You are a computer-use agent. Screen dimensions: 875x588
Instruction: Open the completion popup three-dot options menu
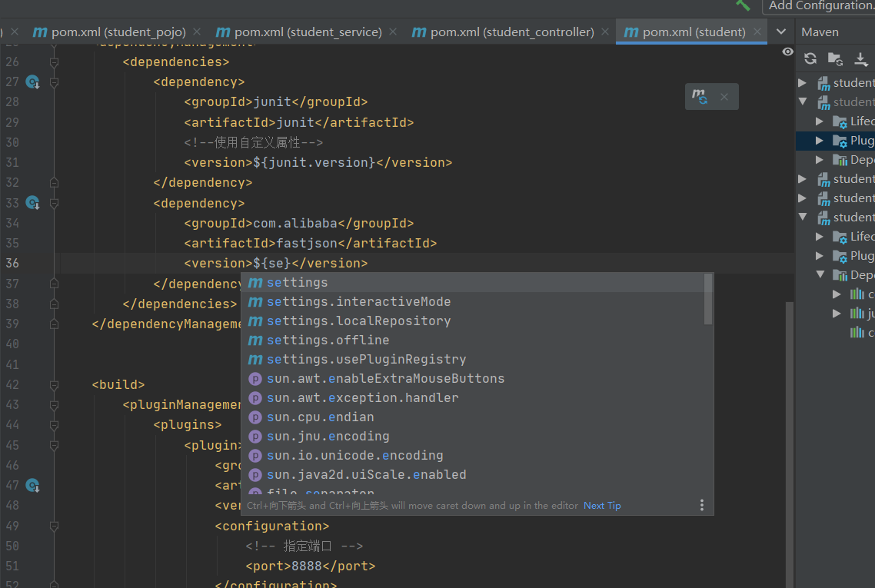tap(702, 506)
